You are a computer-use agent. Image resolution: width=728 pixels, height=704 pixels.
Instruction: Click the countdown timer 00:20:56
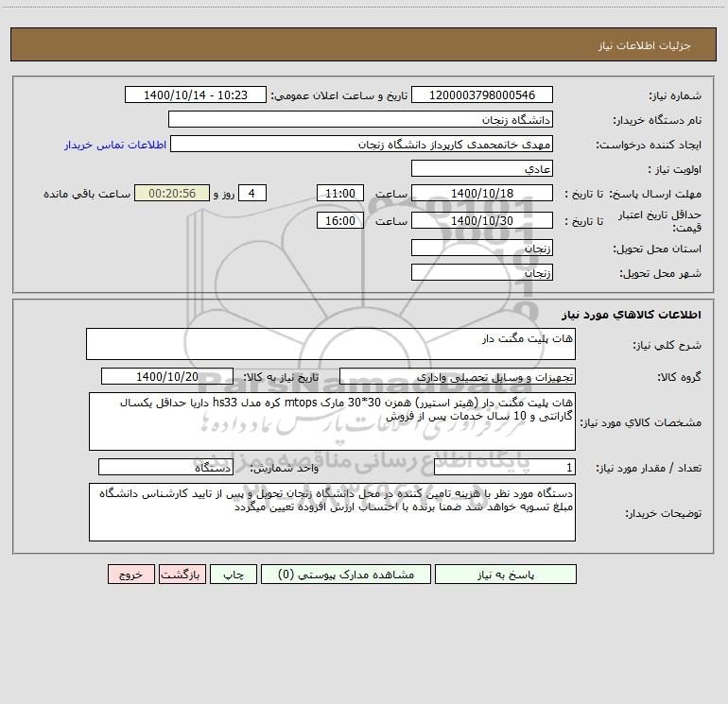(x=172, y=193)
